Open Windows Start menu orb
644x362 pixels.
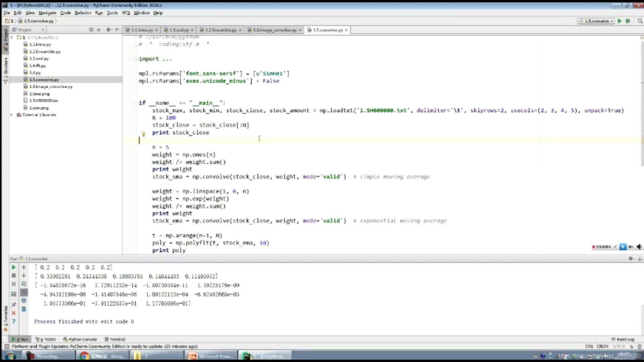[10, 356]
